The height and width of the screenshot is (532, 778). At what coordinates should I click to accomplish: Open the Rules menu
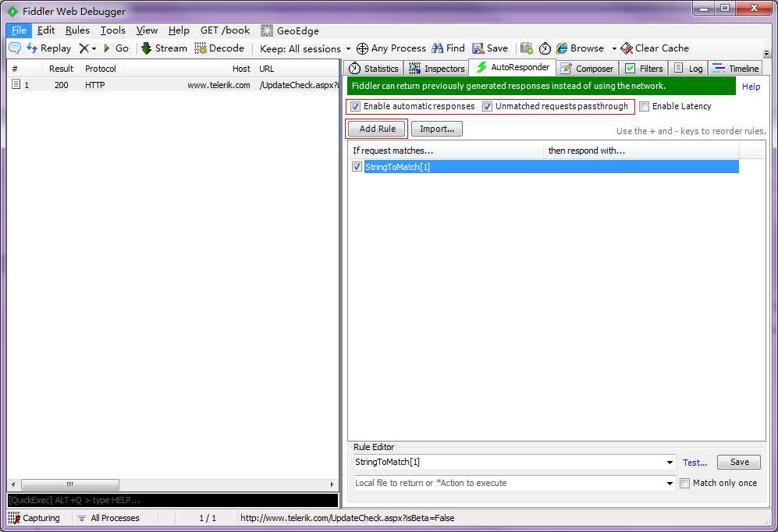click(77, 30)
